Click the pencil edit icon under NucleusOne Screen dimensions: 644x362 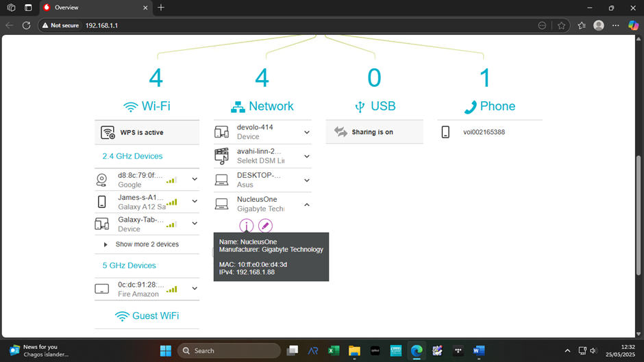[265, 226]
